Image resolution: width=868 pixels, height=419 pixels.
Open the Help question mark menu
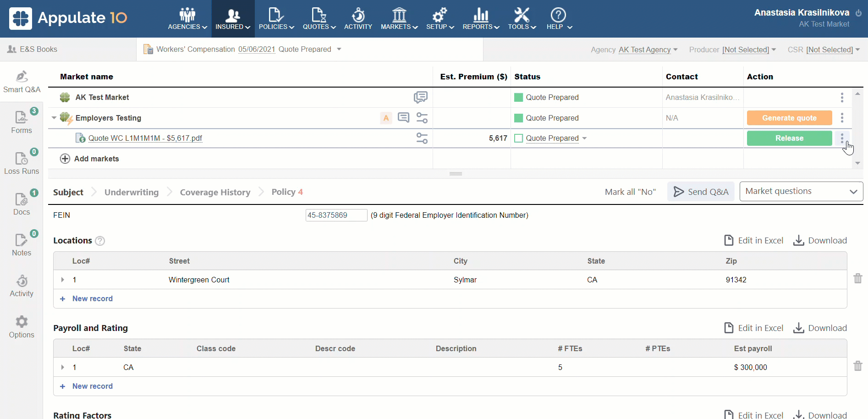[x=559, y=19]
